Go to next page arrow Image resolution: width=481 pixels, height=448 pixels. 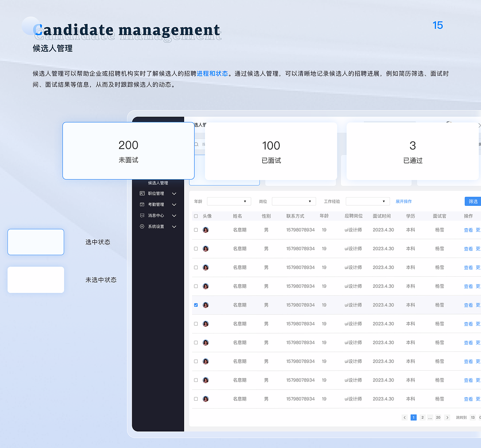click(x=447, y=418)
